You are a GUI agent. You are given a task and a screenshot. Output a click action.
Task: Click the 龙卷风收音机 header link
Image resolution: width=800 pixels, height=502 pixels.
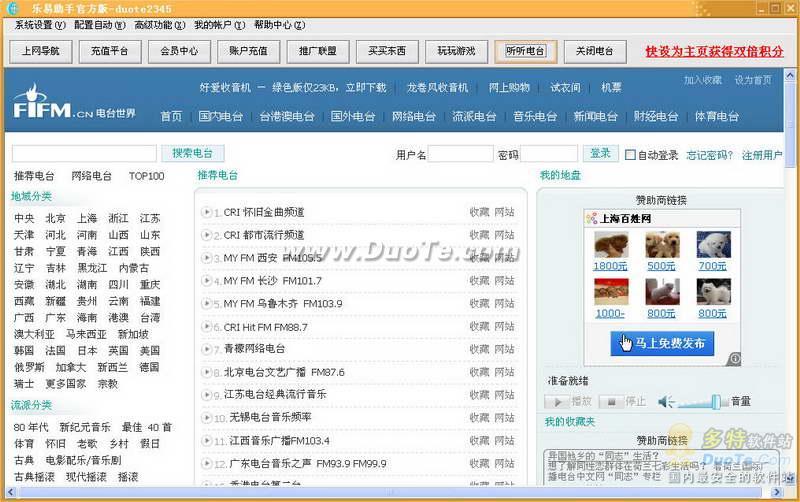[437, 88]
